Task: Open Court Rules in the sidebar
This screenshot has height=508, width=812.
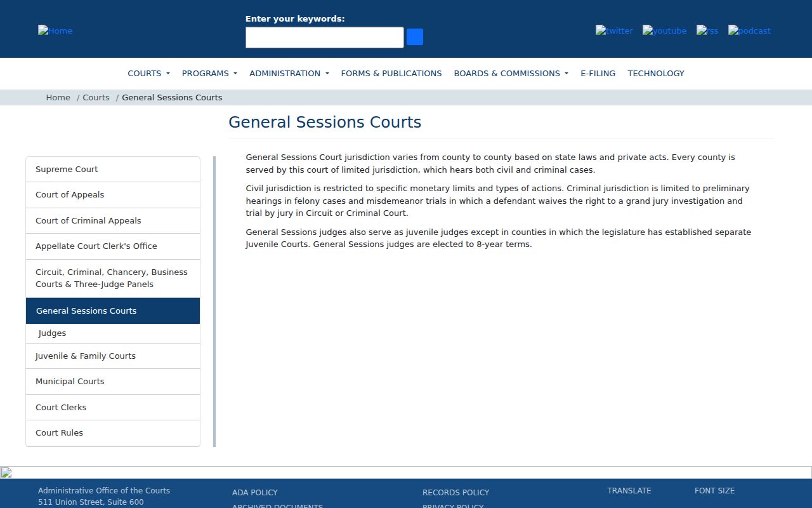Action: coord(113,433)
